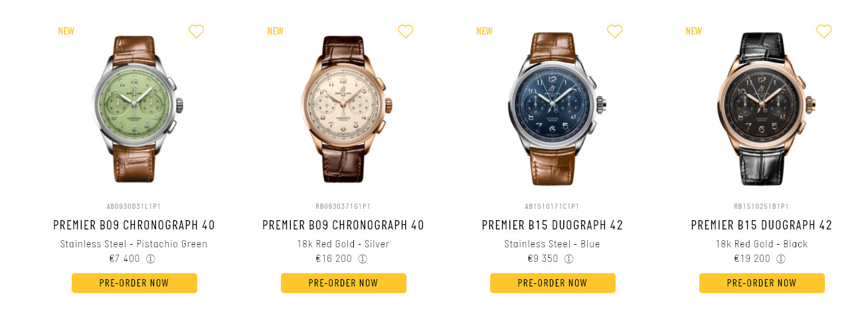The image size is (868, 311).
Task: Click info icon next to €9 350
Action: (x=569, y=259)
